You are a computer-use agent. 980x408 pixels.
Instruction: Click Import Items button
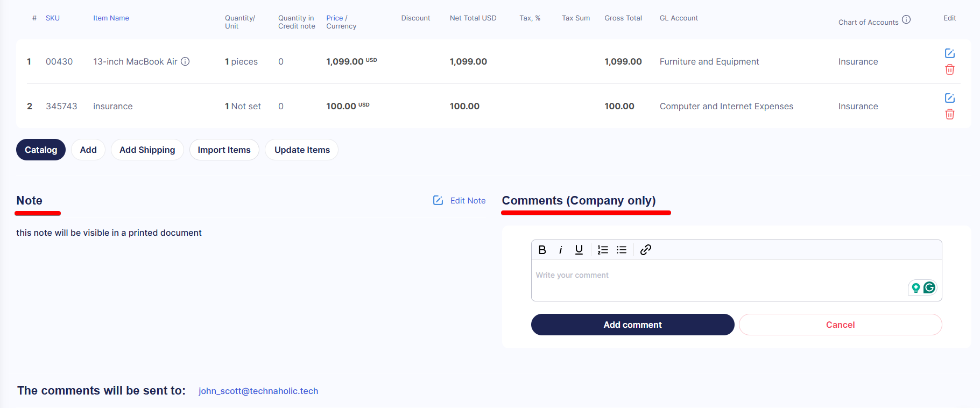click(224, 150)
